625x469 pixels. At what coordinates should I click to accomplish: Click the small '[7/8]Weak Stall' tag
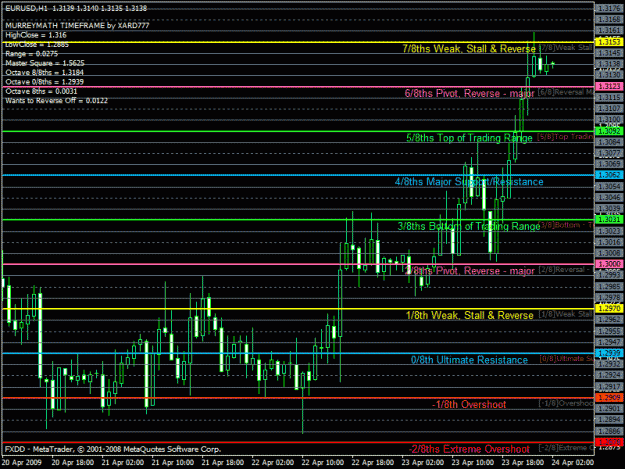pos(566,47)
